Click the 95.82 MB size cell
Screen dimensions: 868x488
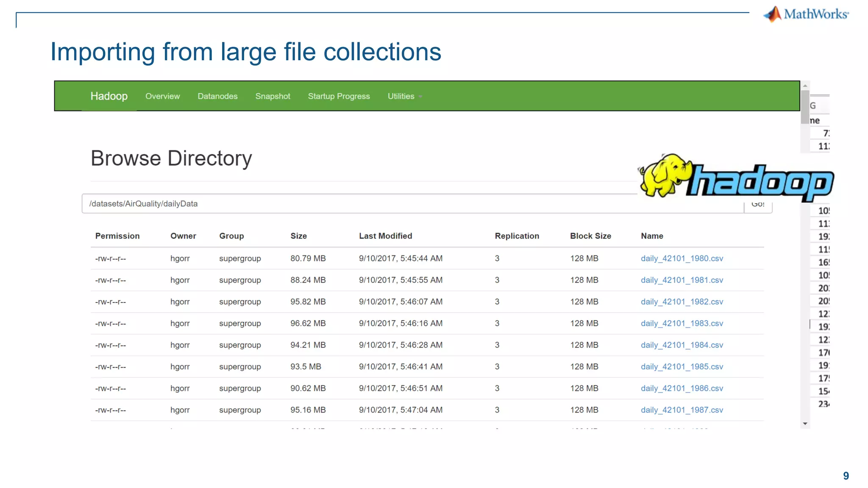[x=308, y=302]
